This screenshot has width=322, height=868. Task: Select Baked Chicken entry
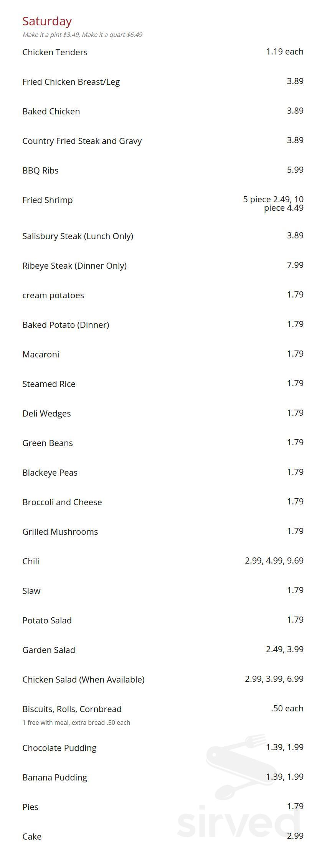51,111
